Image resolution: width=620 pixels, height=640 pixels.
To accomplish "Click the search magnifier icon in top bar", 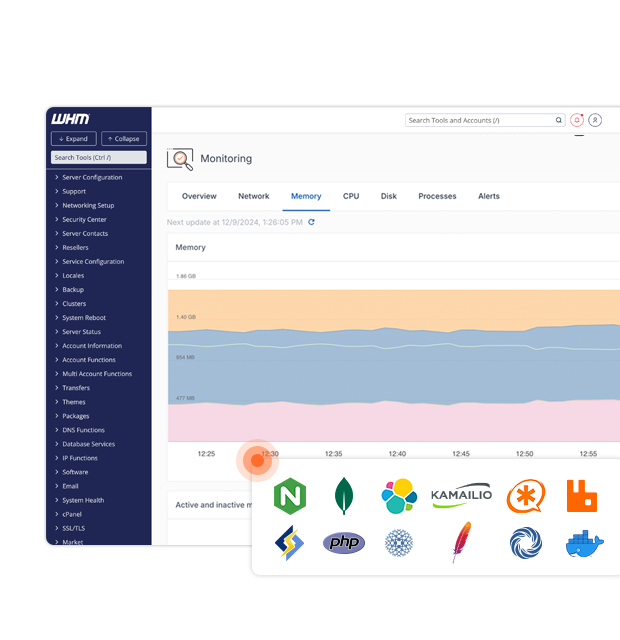I will 558,120.
